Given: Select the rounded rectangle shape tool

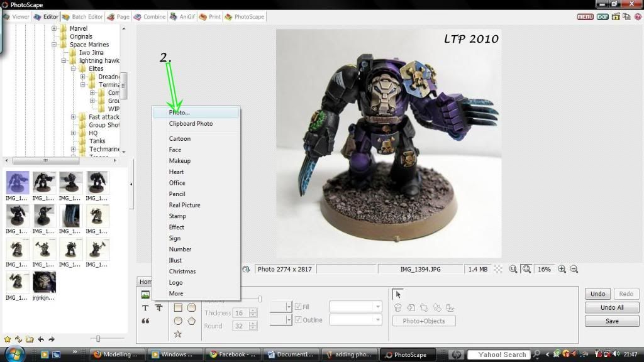Looking at the screenshot, I should (191, 308).
